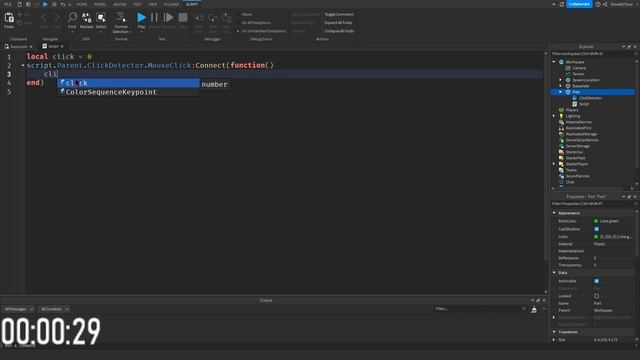
Task: Toggle the Locked checkbox
Action: click(596, 296)
